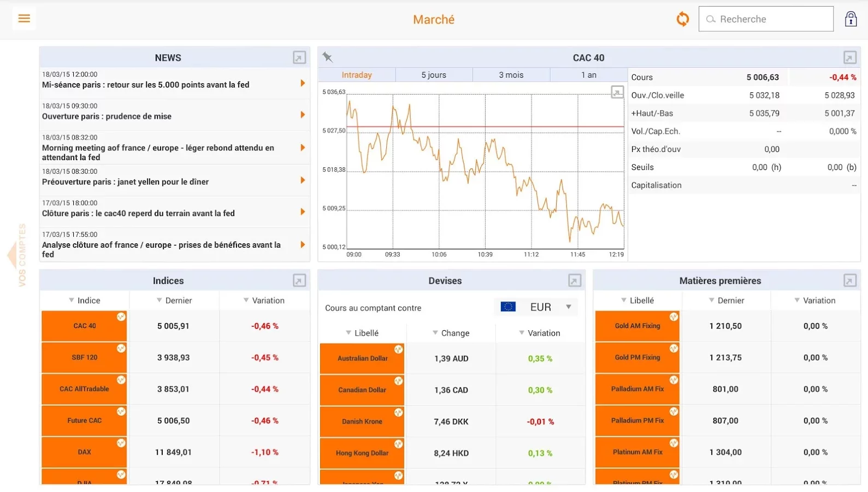868x492 pixels.
Task: Sort Devises by the Change column
Action: tap(451, 333)
